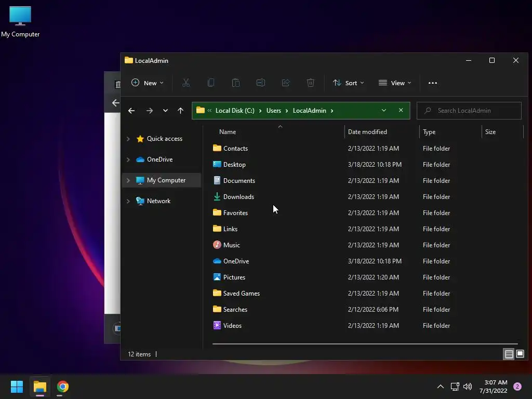532x399 pixels.
Task: Click the Rename icon in toolbar
Action: coord(261,83)
